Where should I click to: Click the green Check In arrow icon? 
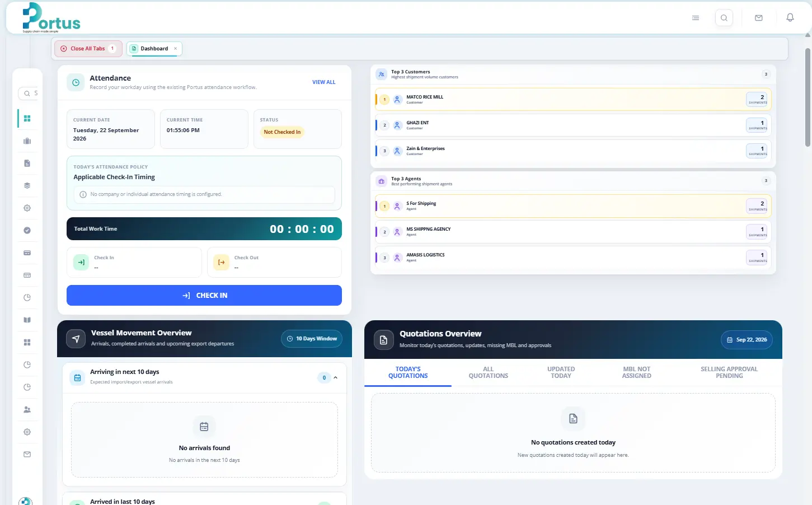point(81,262)
